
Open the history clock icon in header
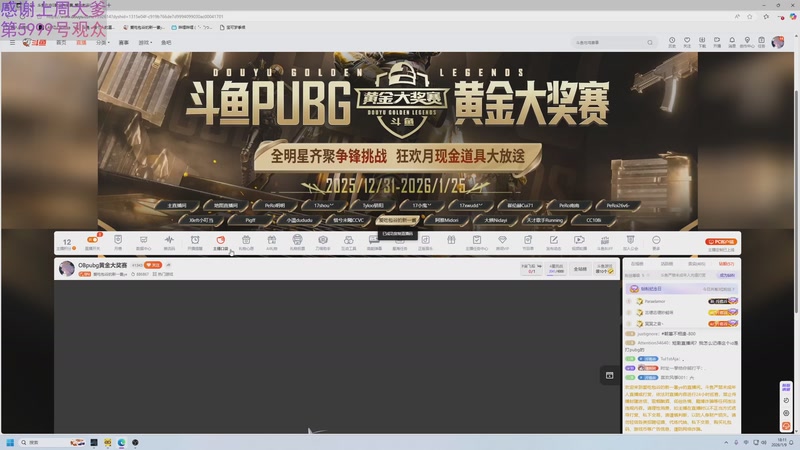click(672, 42)
